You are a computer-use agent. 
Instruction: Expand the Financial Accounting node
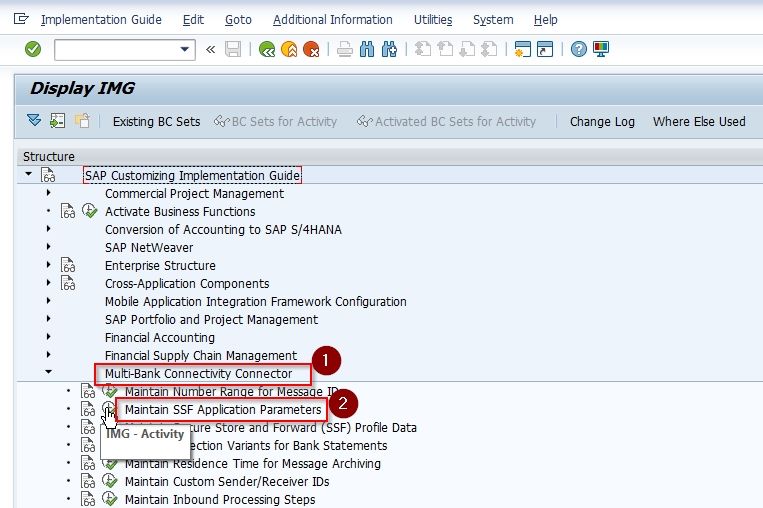click(x=48, y=337)
